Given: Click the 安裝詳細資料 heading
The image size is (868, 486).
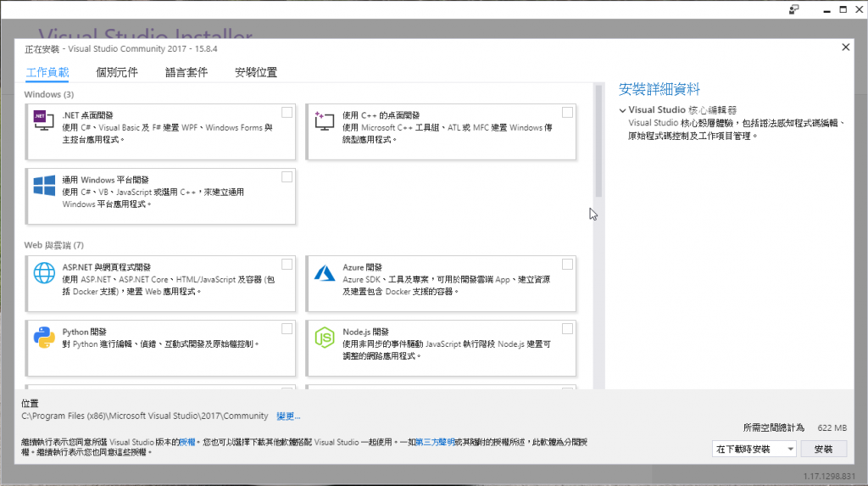Looking at the screenshot, I should [x=659, y=89].
